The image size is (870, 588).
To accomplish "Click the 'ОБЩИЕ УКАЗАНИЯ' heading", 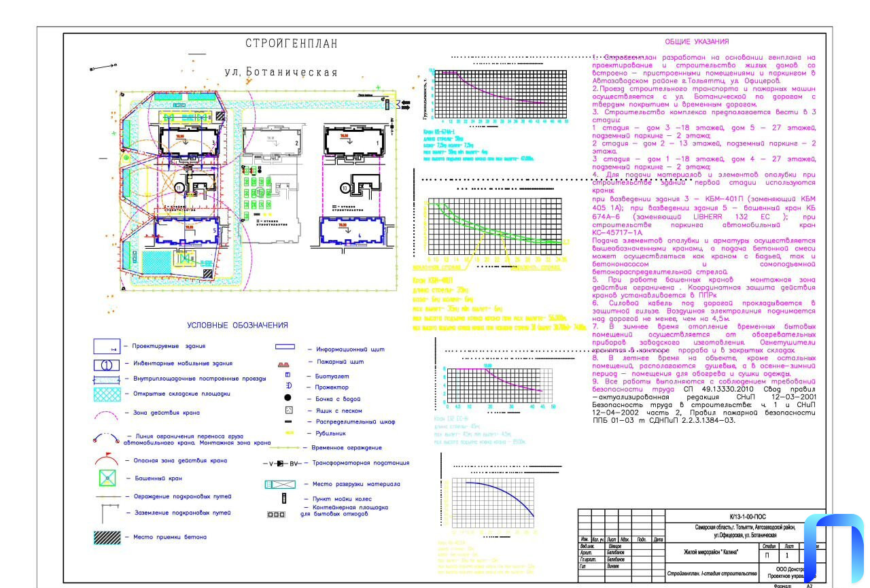I will coord(697,41).
